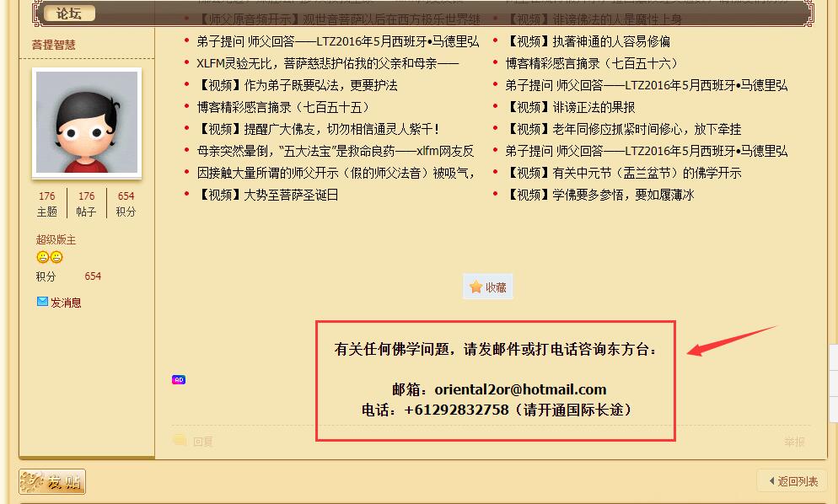Viewport: 838px width, 504px height.
Task: Open 母亲突然晕倒 五大法宝 thread link
Action: point(335,151)
